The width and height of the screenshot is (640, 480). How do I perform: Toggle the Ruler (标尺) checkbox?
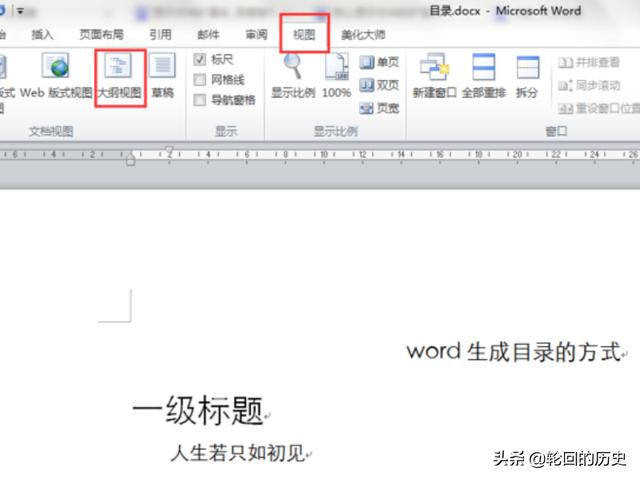[x=200, y=60]
